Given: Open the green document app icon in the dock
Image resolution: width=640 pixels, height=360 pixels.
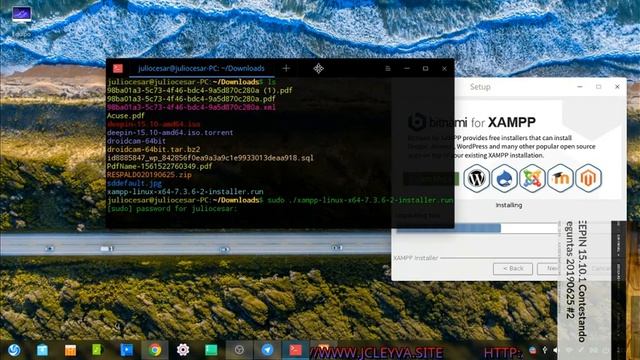Looking at the screenshot, I should pos(98,350).
